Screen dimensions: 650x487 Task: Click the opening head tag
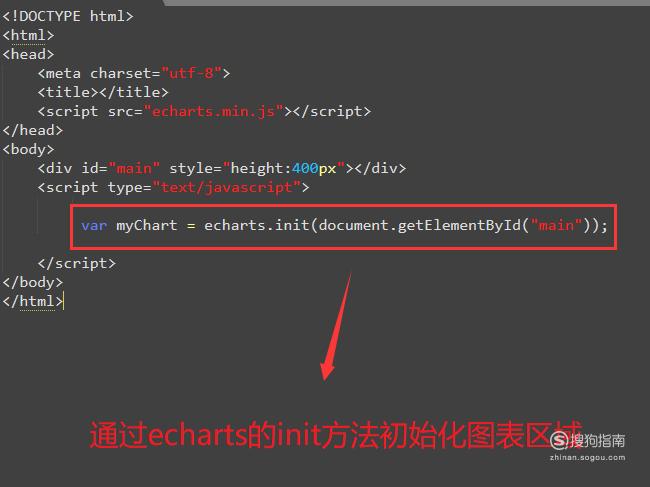click(x=28, y=54)
